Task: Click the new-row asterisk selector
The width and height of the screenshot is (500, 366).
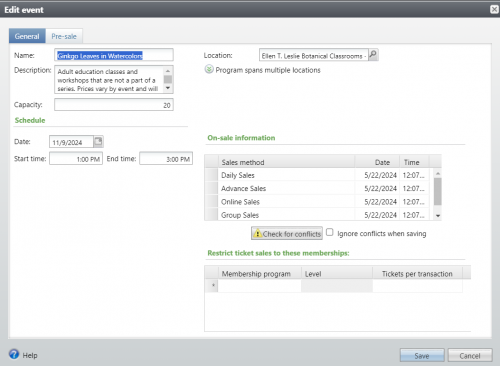Action: pyautogui.click(x=212, y=286)
